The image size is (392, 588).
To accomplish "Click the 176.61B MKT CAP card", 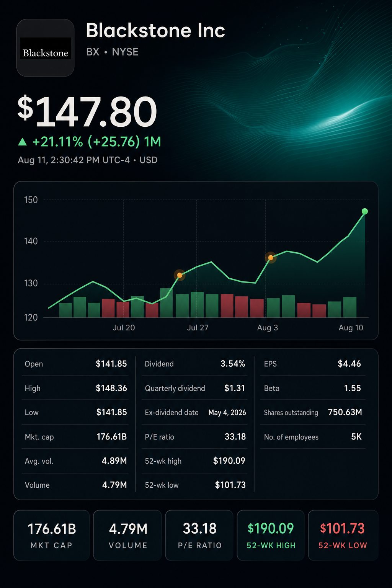I will [x=52, y=535].
